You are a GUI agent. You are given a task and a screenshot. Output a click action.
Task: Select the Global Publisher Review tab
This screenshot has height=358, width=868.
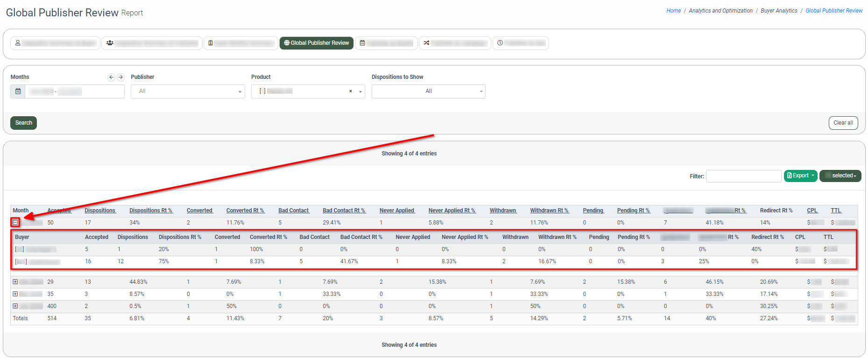[x=317, y=43]
